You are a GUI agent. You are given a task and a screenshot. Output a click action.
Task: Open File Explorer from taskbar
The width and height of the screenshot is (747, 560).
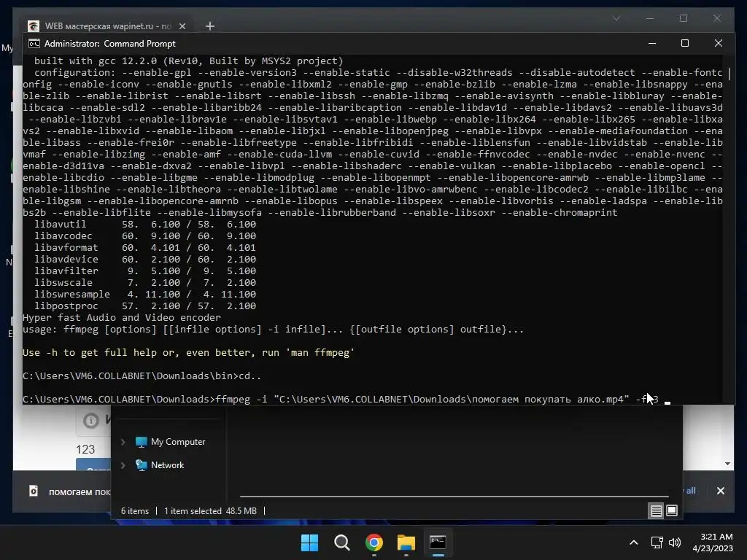pyautogui.click(x=406, y=542)
